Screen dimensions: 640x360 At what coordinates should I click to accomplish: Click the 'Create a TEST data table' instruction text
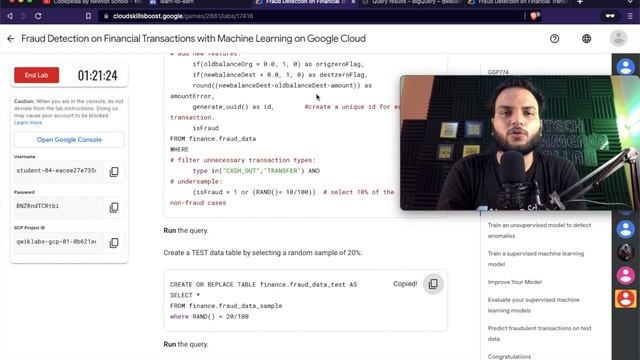pos(263,253)
